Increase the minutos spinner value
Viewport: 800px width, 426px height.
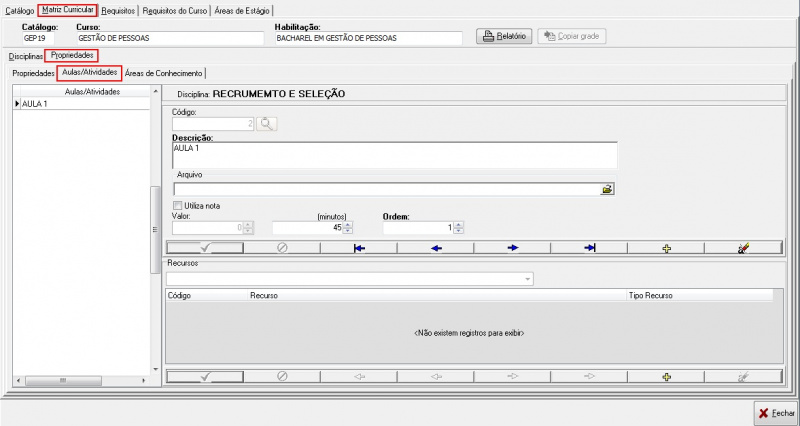(x=346, y=224)
